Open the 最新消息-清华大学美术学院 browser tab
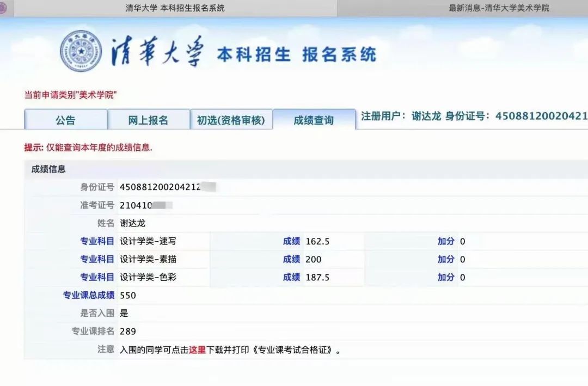This screenshot has height=386, width=588. click(499, 8)
